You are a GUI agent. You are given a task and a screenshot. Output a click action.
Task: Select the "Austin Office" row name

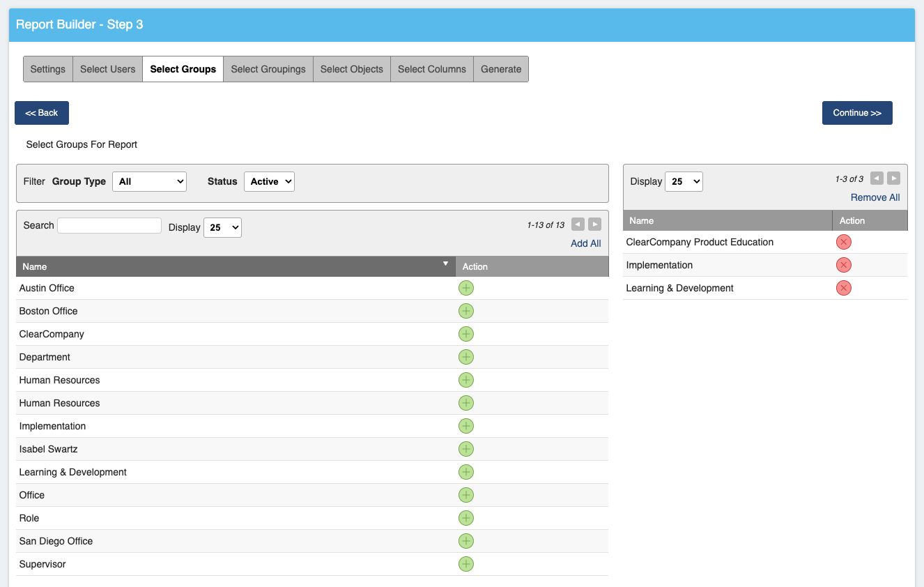pyautogui.click(x=47, y=288)
